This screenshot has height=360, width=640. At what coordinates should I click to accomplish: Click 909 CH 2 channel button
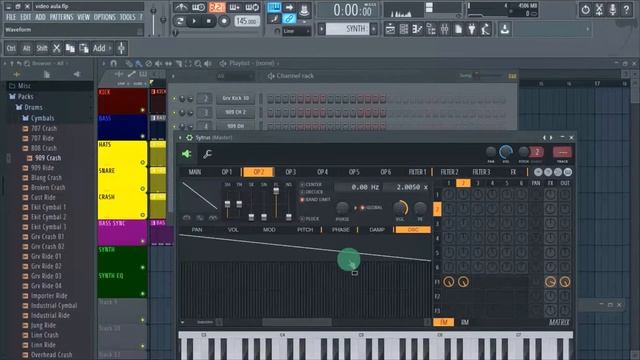tap(236, 112)
